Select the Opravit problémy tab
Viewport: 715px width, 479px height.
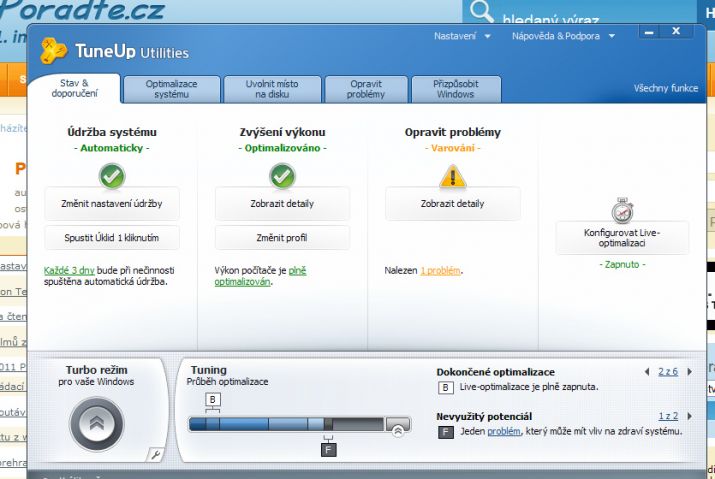(366, 89)
